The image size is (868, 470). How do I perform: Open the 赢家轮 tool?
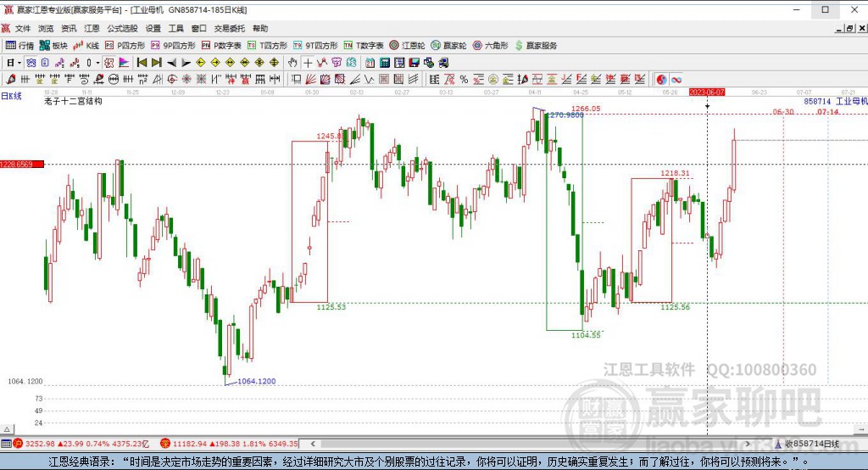pyautogui.click(x=449, y=46)
